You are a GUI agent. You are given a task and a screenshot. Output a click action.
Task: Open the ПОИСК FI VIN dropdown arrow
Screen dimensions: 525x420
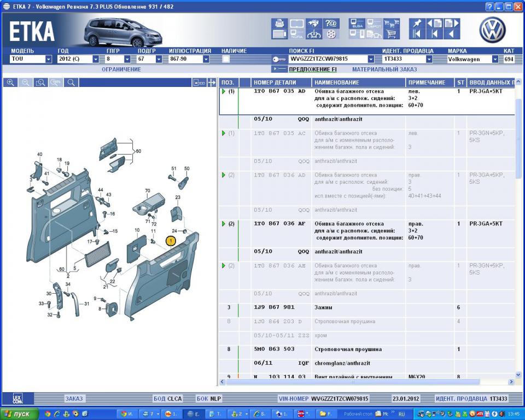point(371,59)
